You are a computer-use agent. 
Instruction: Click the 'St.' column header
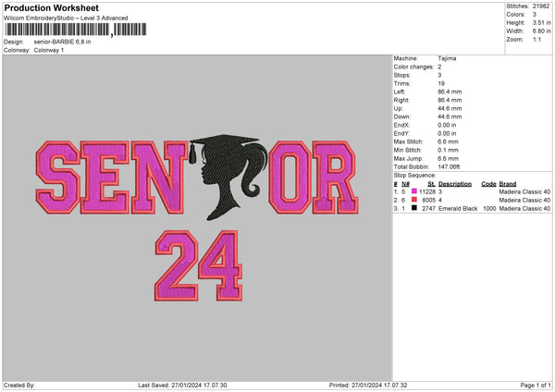point(431,184)
